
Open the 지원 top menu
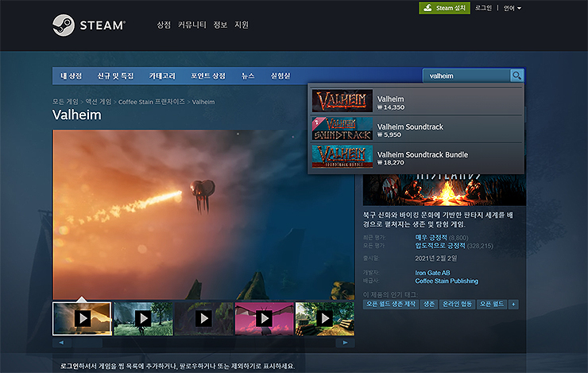(x=242, y=25)
